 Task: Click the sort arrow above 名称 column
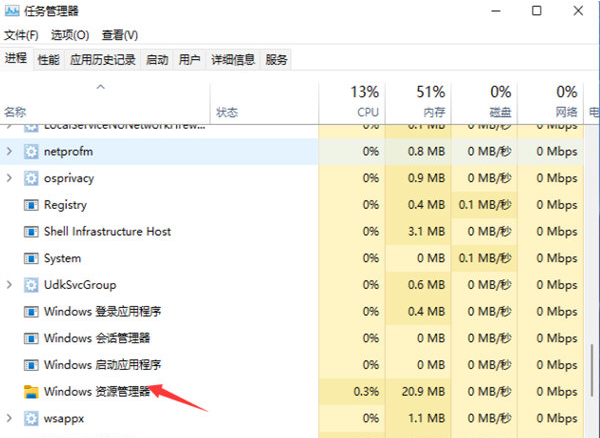click(x=101, y=87)
